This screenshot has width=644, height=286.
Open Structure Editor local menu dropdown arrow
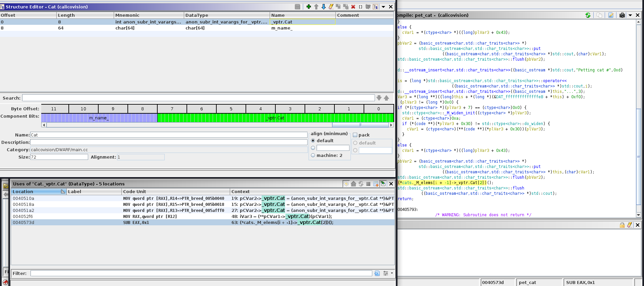point(383,7)
